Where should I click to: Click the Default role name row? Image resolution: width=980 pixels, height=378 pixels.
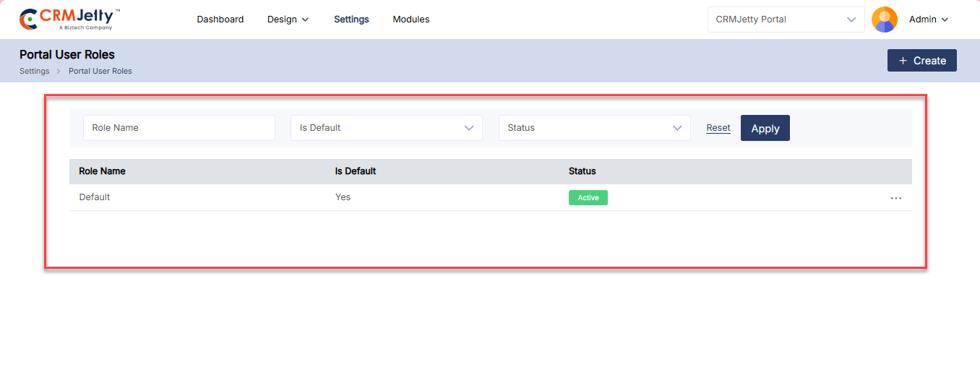95,197
